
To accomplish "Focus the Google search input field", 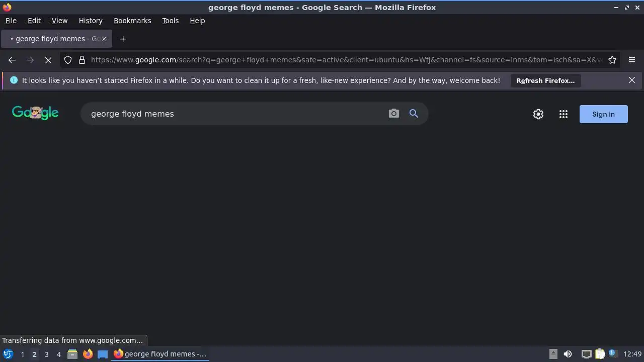I will [x=234, y=114].
